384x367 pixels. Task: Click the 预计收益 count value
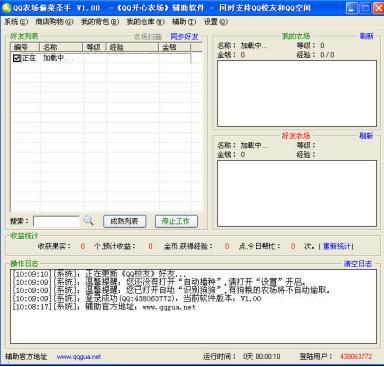(x=150, y=246)
